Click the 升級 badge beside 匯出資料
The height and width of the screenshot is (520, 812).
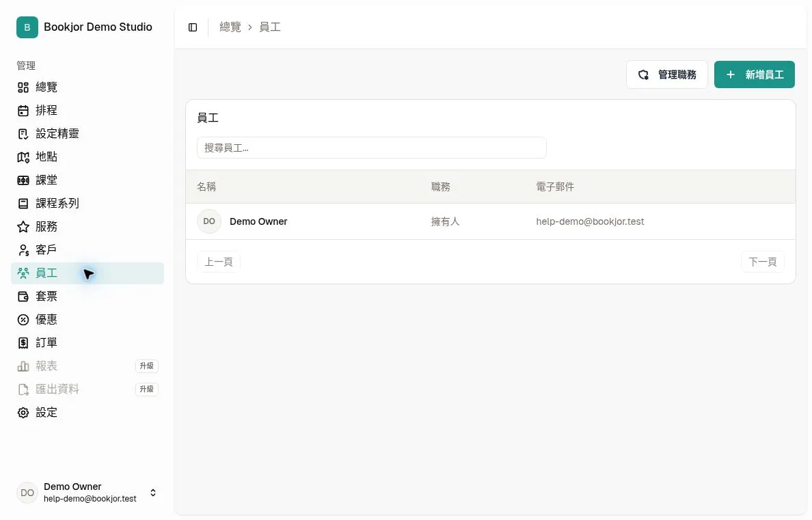click(x=146, y=389)
